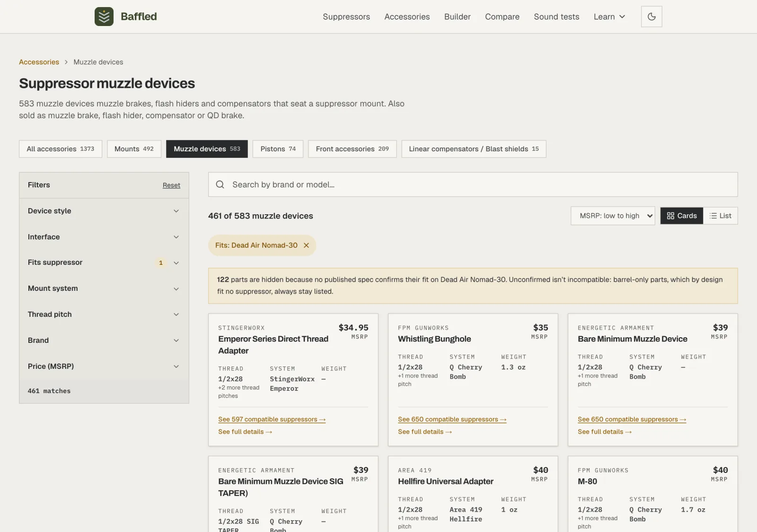This screenshot has width=757, height=532.
Task: Select the Mounts tab
Action: coord(134,149)
